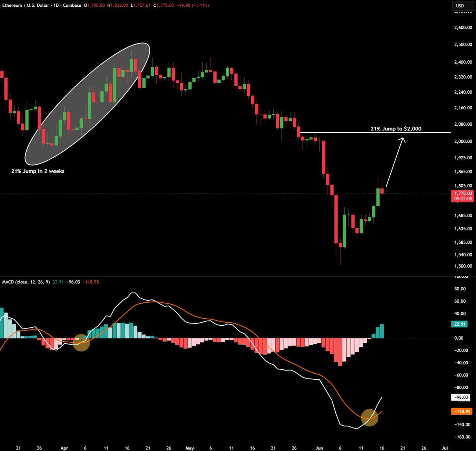The width and height of the screenshot is (476, 451).
Task: Click the 1,585.00 price scale label
Action: point(463,243)
